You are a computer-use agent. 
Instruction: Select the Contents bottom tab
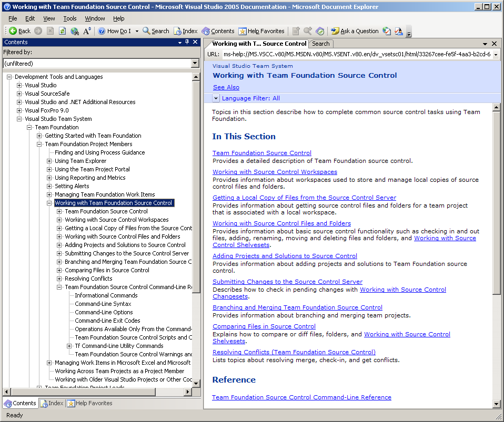[21, 403]
